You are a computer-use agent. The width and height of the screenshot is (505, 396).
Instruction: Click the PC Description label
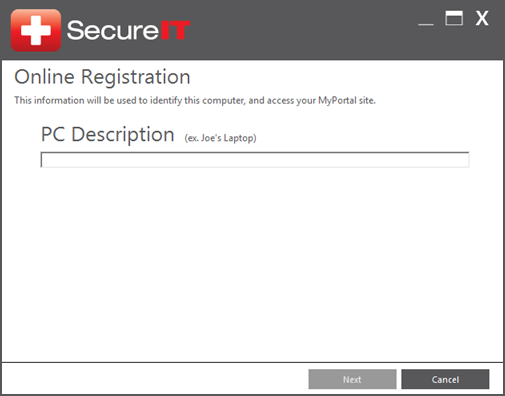[107, 135]
